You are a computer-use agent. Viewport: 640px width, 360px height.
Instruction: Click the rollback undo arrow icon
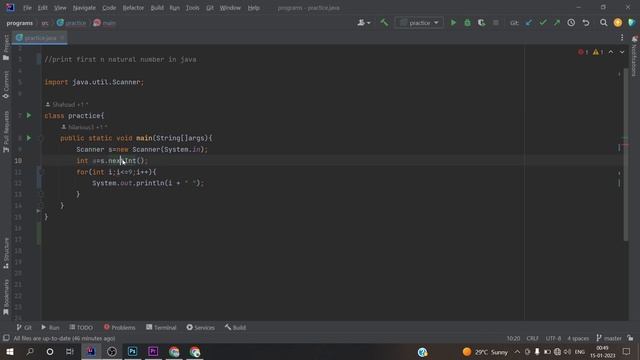pyautogui.click(x=586, y=23)
